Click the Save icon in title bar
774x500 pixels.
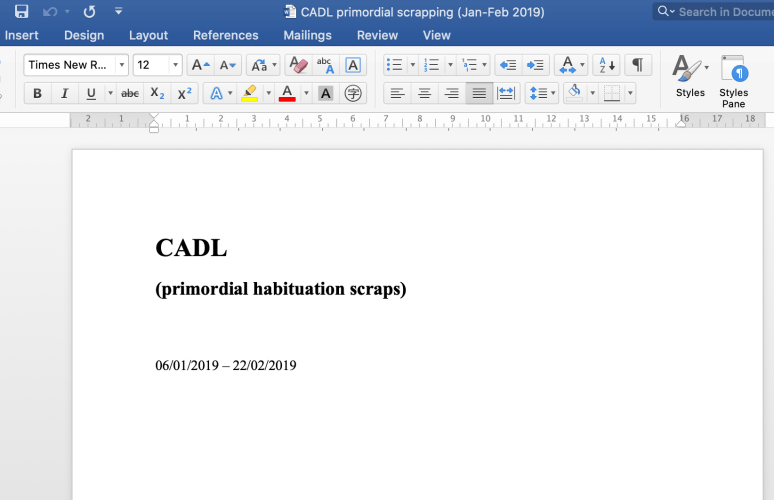pos(21,12)
